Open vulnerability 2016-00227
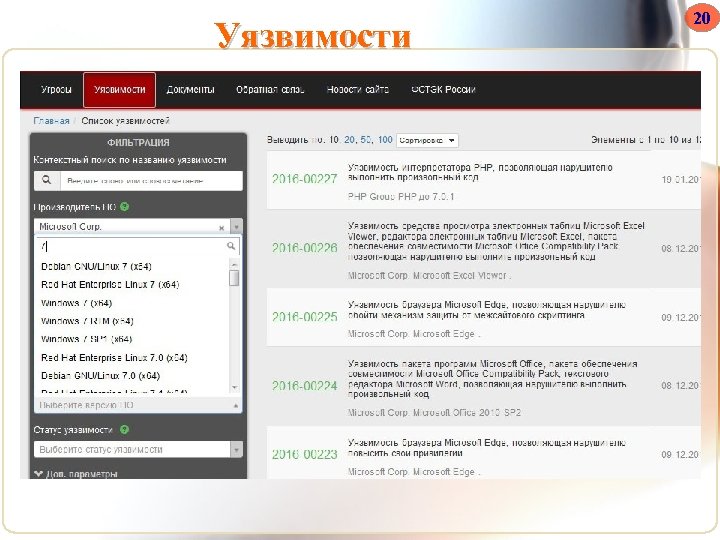The image size is (720, 540). tap(304, 179)
